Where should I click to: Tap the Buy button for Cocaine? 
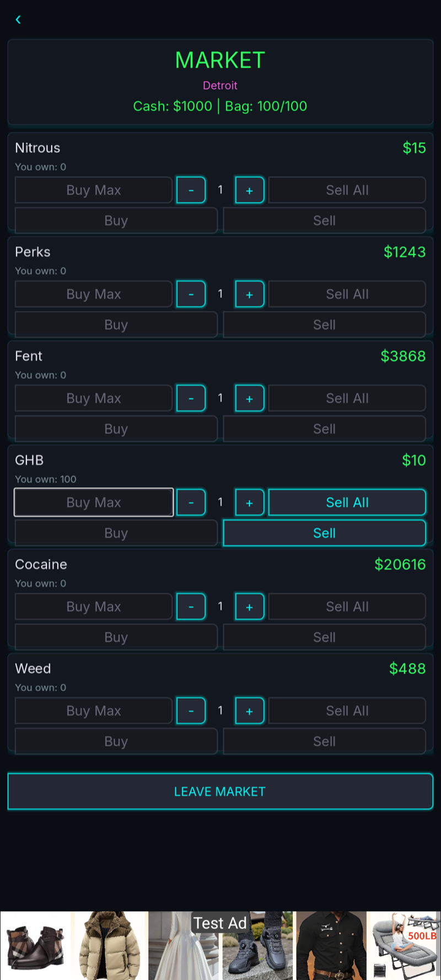point(116,637)
